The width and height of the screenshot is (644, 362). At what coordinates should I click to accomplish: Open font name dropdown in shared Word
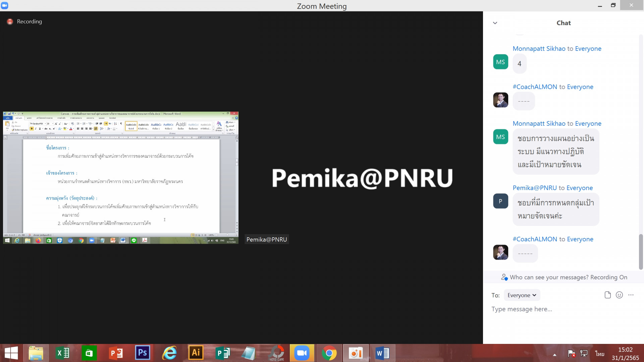[x=45, y=124]
